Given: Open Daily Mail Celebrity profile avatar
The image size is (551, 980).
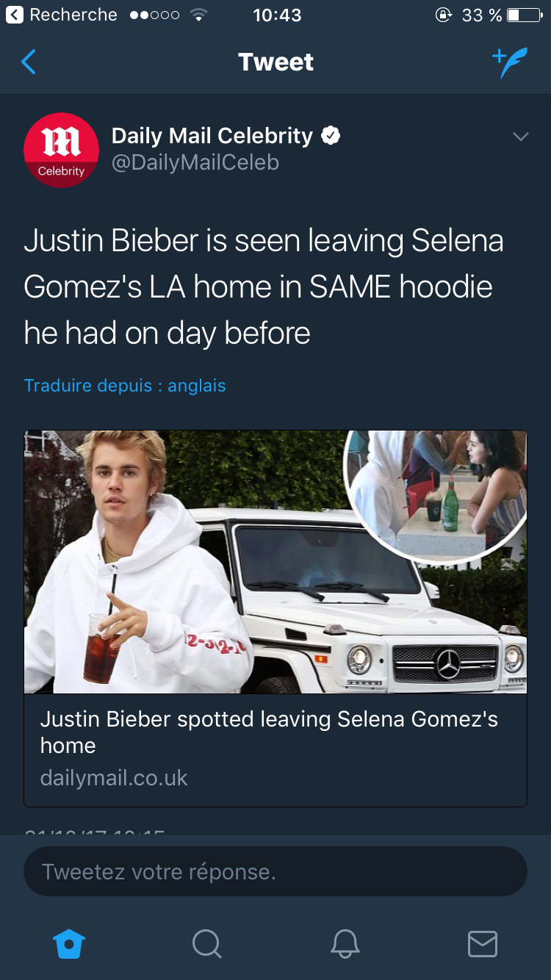Looking at the screenshot, I should (61, 150).
